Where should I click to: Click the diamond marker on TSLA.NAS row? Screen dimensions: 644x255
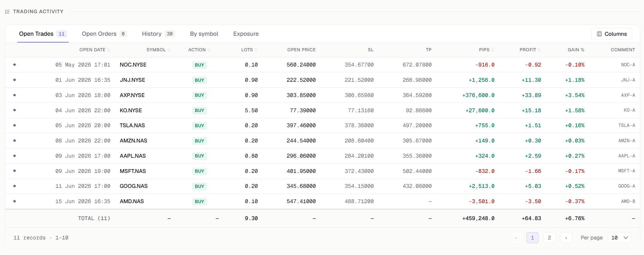[x=15, y=125]
